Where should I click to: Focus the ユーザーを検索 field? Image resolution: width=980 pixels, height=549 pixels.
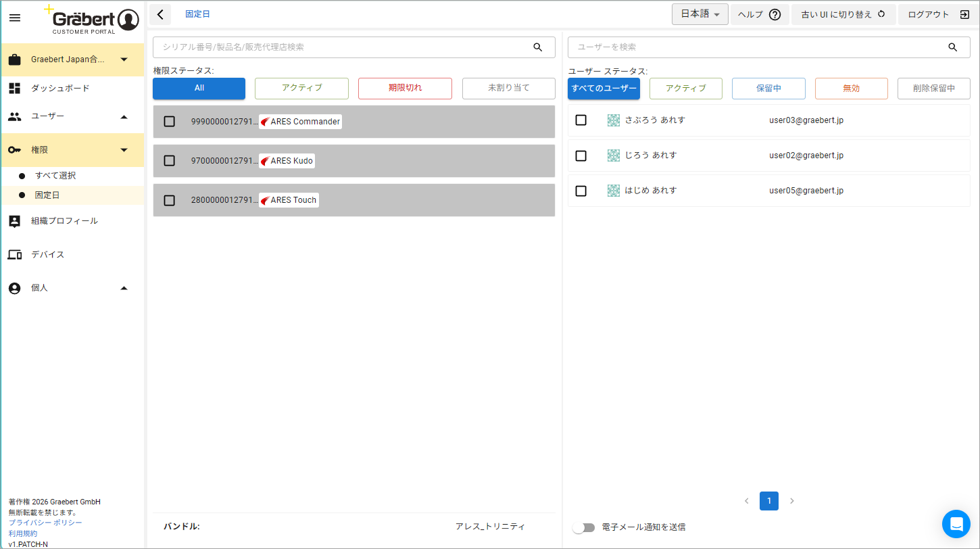(x=769, y=47)
